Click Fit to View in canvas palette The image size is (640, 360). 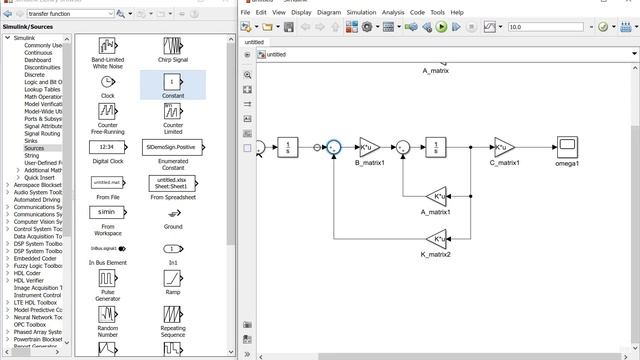pyautogui.click(x=247, y=90)
